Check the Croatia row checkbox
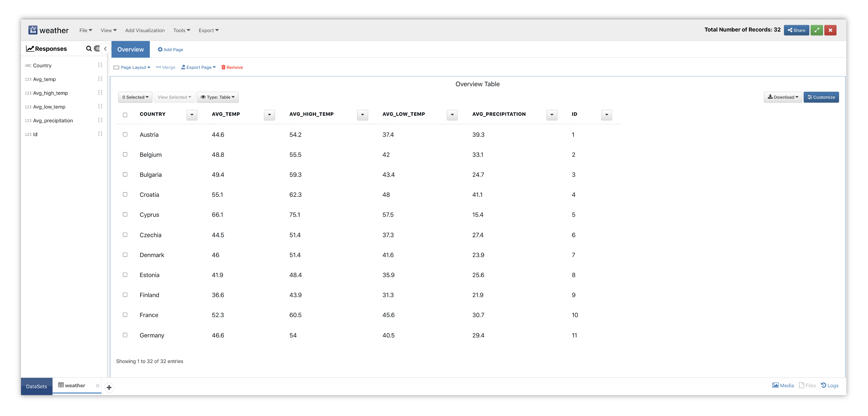This screenshot has height=416, width=868. pyautogui.click(x=125, y=194)
